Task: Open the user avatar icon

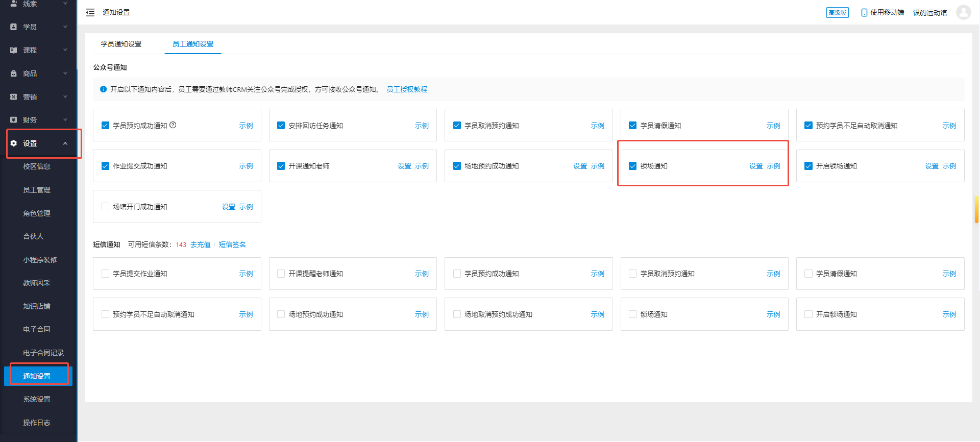Action: [x=963, y=12]
